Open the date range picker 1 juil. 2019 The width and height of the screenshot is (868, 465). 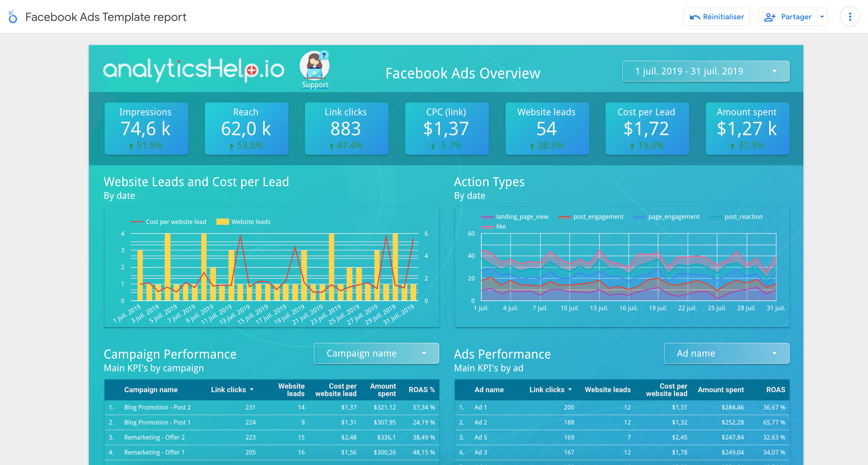coord(706,71)
